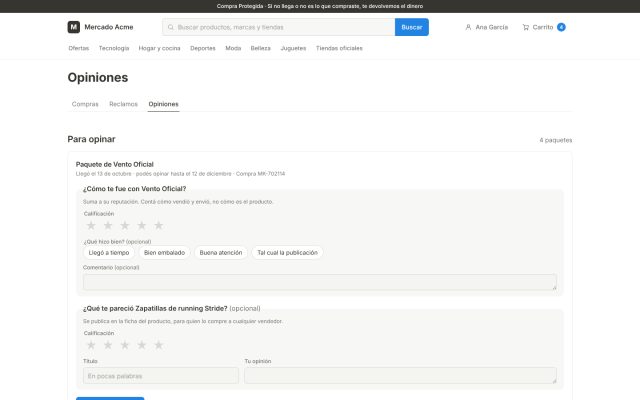
Task: Click the search magnifier icon
Action: coord(171,27)
